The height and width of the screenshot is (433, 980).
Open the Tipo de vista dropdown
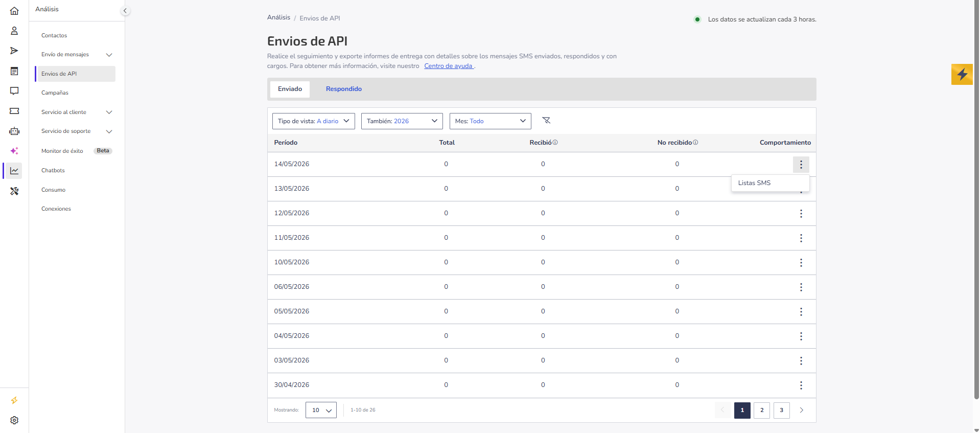coord(314,121)
